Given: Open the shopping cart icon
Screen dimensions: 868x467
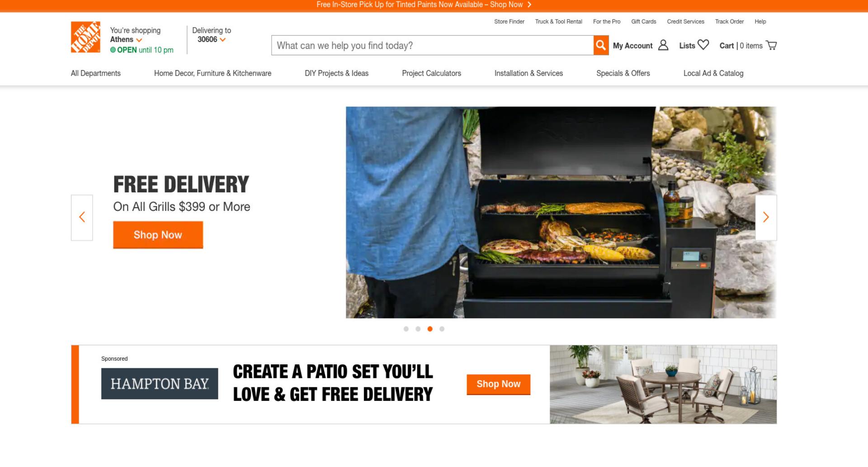Looking at the screenshot, I should (x=771, y=45).
